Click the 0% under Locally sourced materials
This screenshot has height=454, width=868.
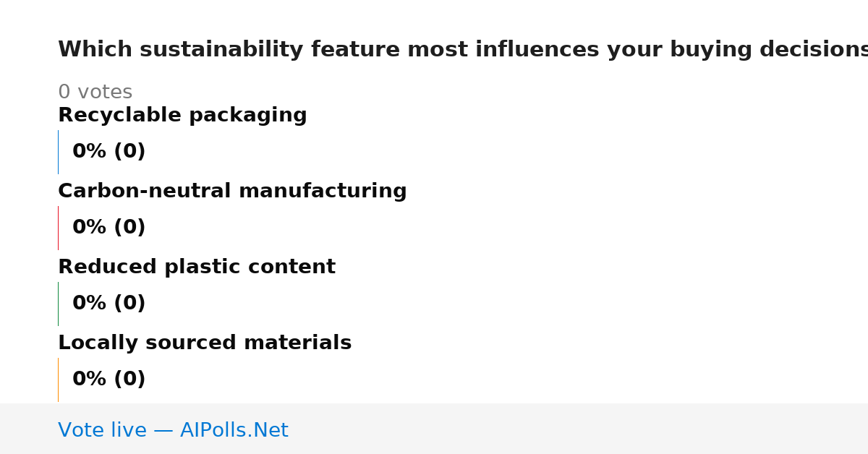tap(90, 380)
